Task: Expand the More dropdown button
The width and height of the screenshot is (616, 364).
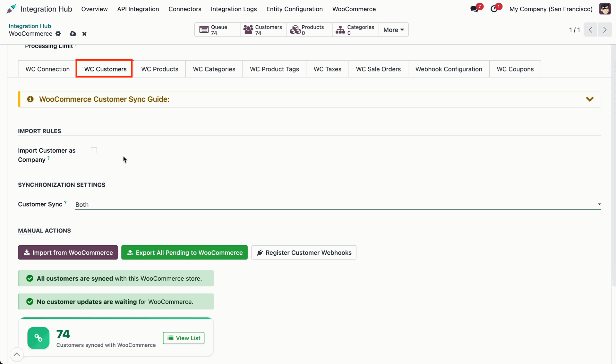Action: [x=394, y=30]
